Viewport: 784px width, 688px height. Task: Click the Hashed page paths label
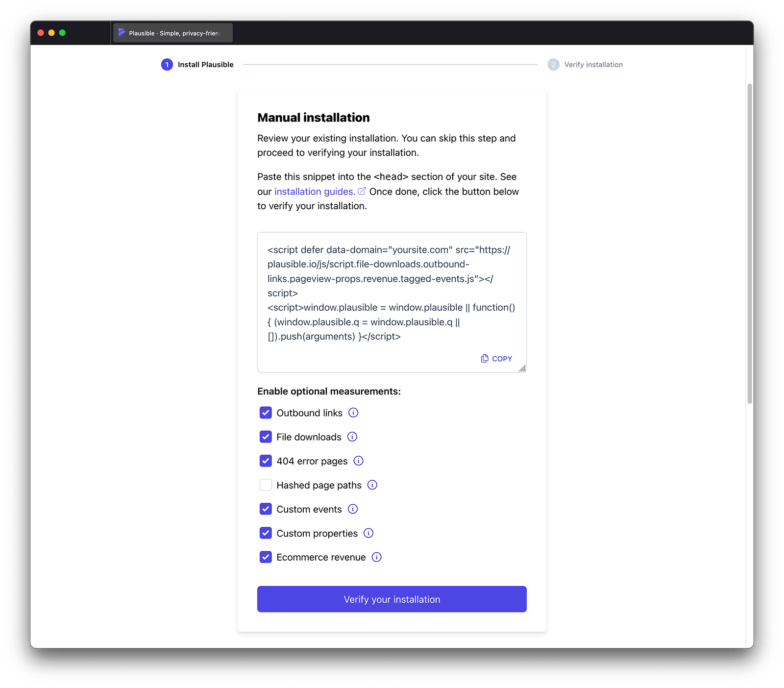tap(319, 485)
